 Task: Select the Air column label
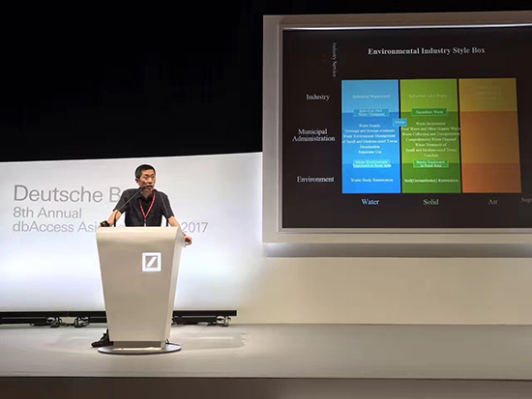492,202
